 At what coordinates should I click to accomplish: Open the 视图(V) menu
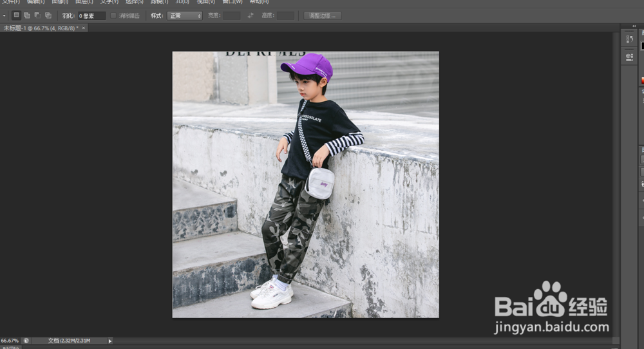click(x=206, y=2)
